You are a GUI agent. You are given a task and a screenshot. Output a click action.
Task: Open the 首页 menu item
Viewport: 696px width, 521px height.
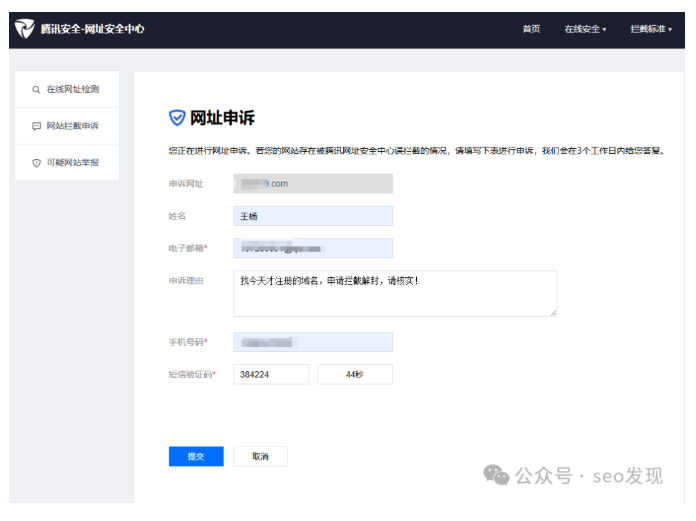(x=531, y=29)
